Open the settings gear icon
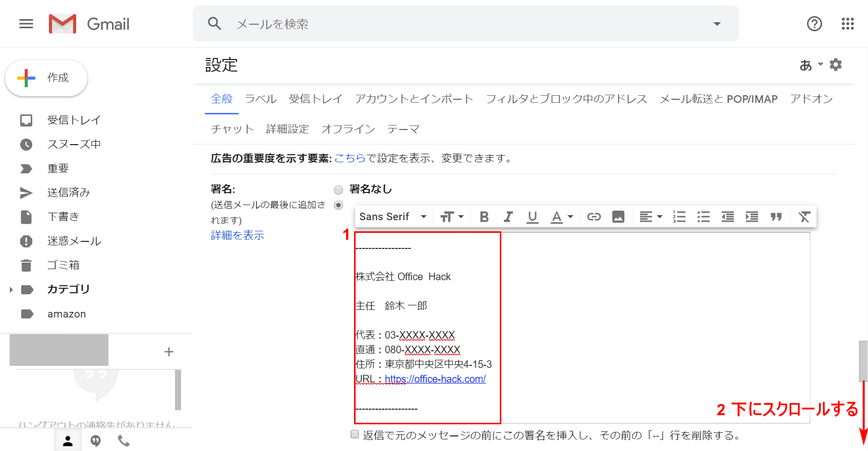This screenshot has height=451, width=868. (836, 65)
